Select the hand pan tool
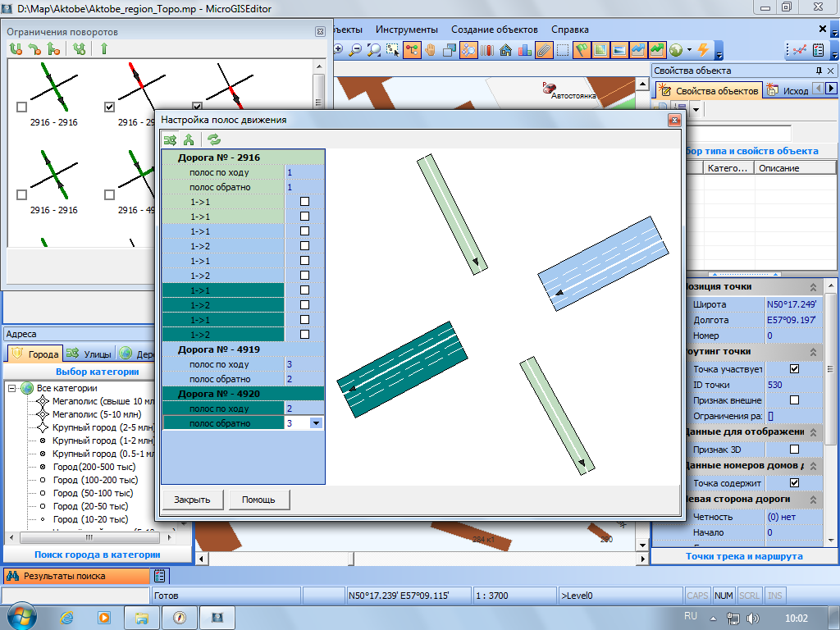 [x=429, y=50]
